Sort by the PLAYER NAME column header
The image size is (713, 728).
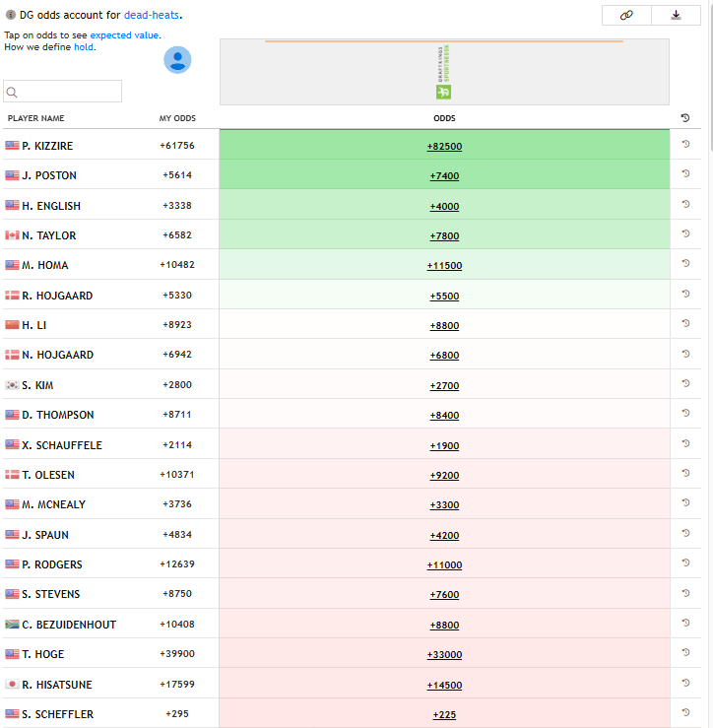36,118
